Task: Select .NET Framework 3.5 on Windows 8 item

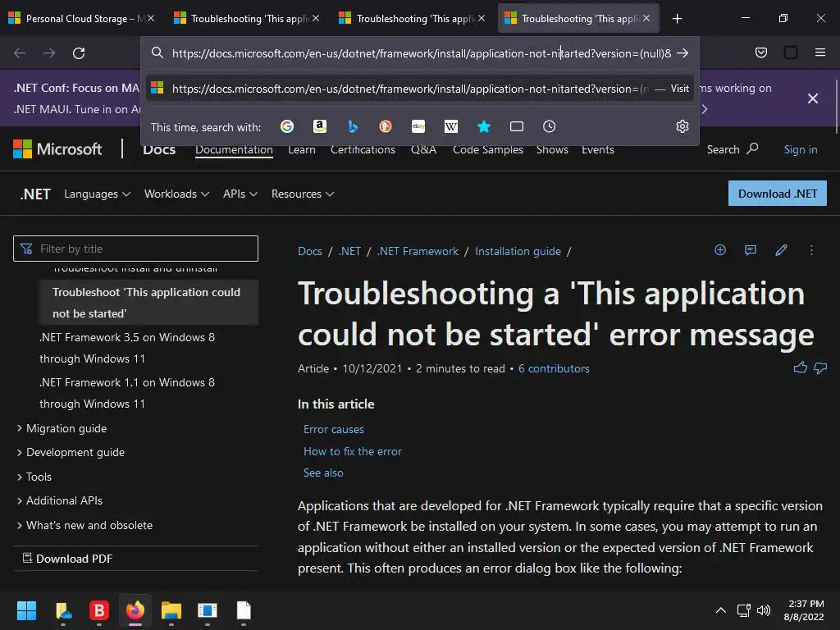Action: click(x=127, y=348)
